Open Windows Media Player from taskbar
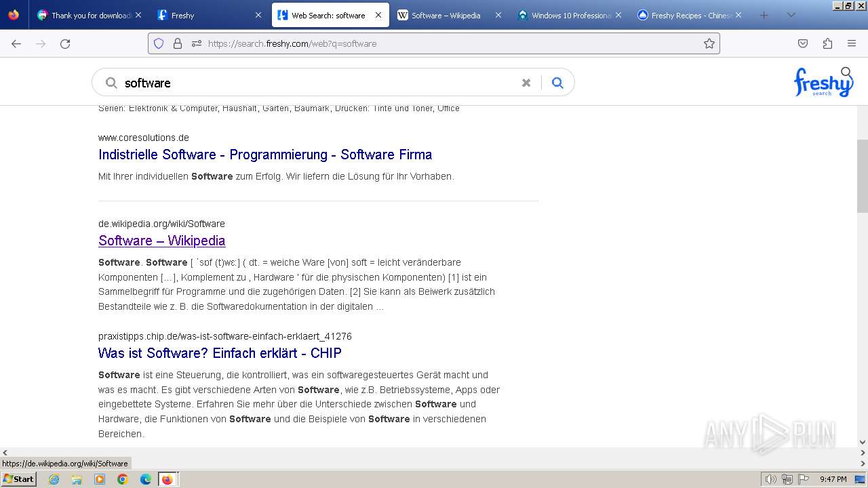868x488 pixels. click(x=100, y=479)
